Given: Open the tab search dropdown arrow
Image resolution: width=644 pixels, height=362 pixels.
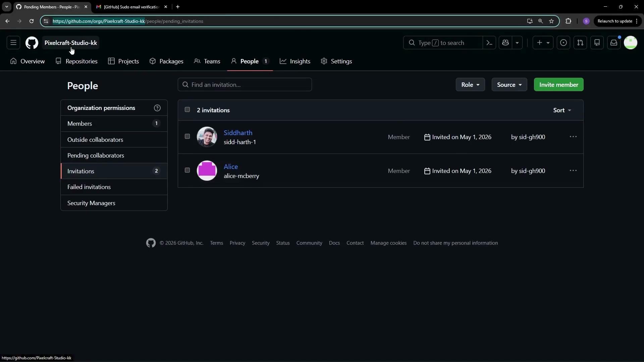Looking at the screenshot, I should pos(6,7).
